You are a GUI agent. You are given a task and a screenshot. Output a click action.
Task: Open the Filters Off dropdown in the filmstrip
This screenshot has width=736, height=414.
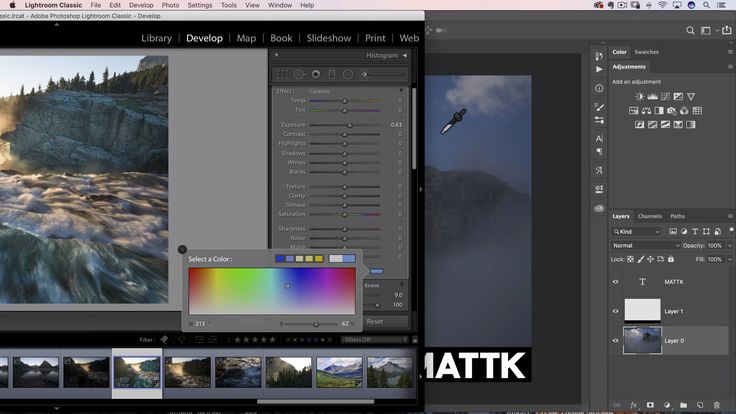[x=375, y=340]
